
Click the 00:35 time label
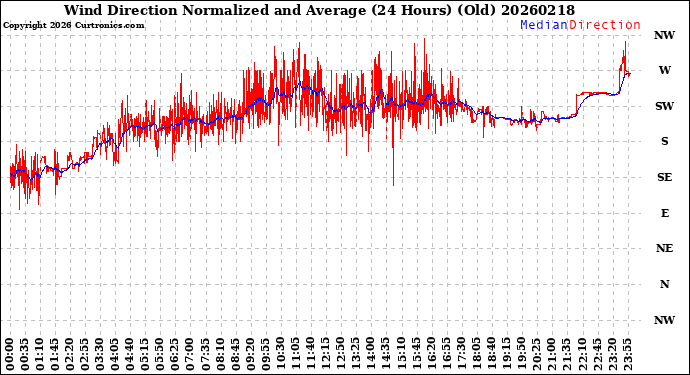point(25,355)
